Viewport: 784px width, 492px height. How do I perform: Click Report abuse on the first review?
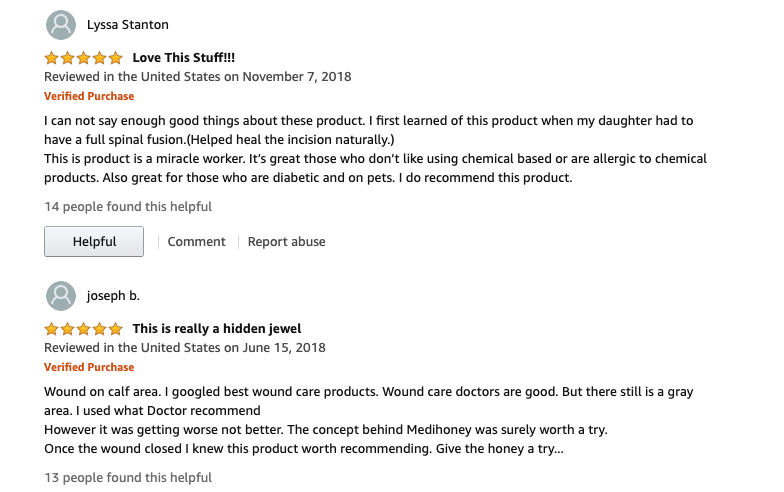coord(286,242)
